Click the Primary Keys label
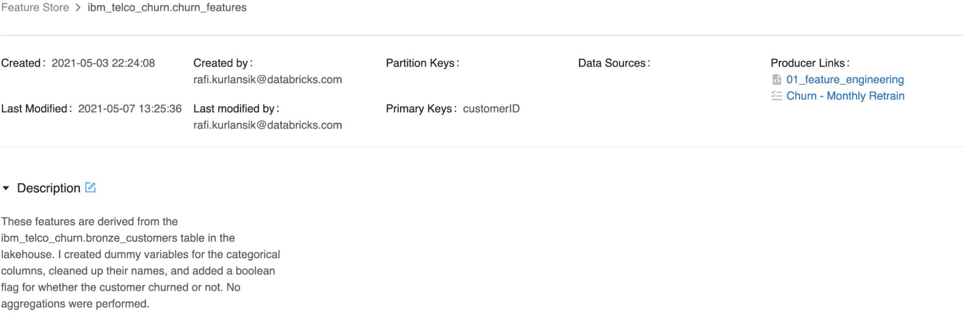 pyautogui.click(x=421, y=109)
